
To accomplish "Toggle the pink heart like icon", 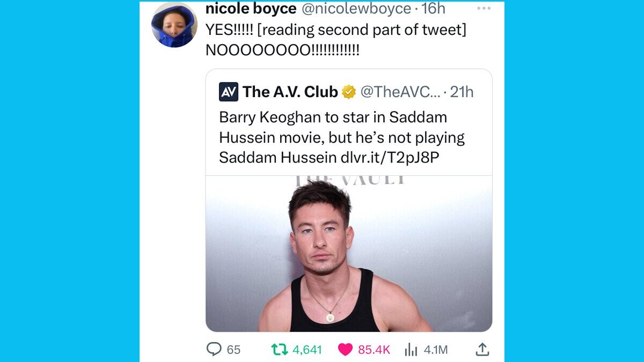I will click(x=345, y=350).
